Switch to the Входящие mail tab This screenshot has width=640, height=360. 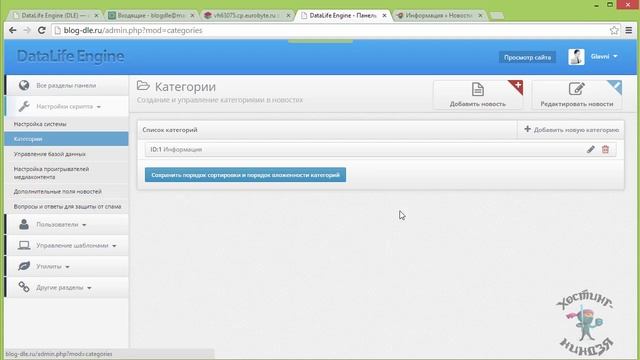(x=151, y=16)
